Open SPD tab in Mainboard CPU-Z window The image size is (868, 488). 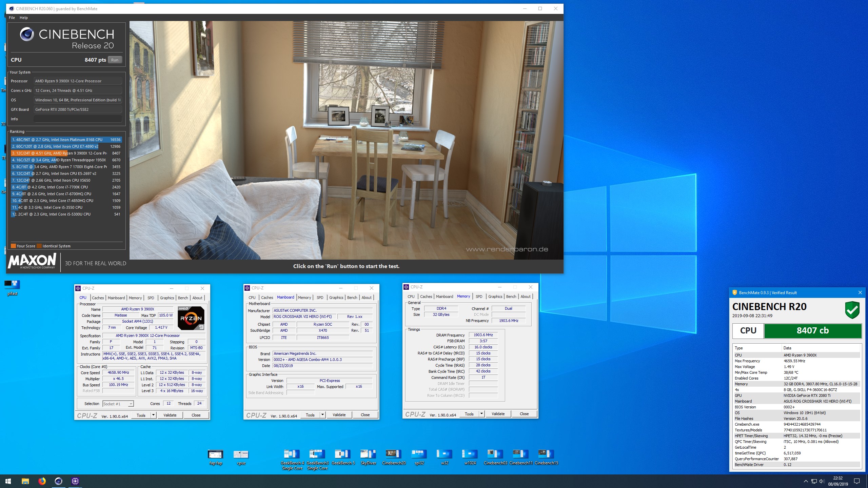[x=320, y=298]
